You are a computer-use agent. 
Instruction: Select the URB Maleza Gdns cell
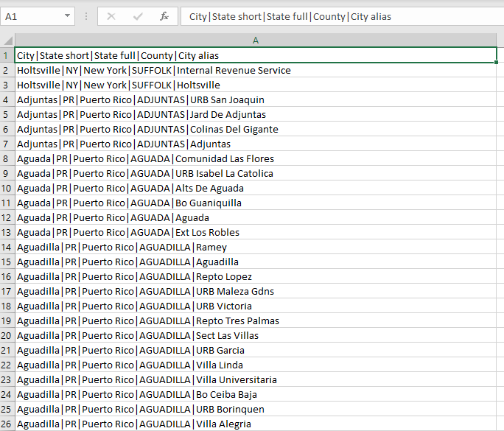click(256, 292)
